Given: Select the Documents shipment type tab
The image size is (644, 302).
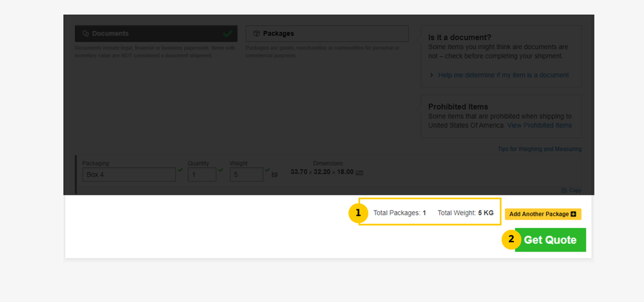Looking at the screenshot, I should tap(156, 33).
